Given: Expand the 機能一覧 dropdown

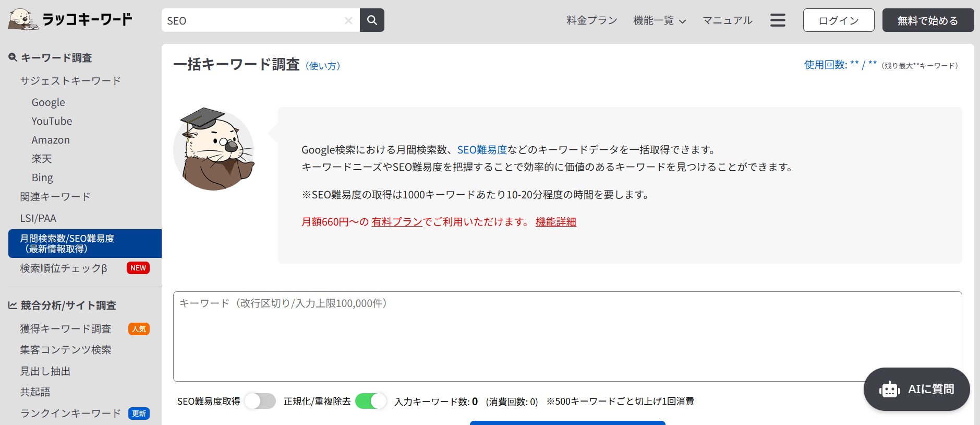Looking at the screenshot, I should pyautogui.click(x=659, y=20).
